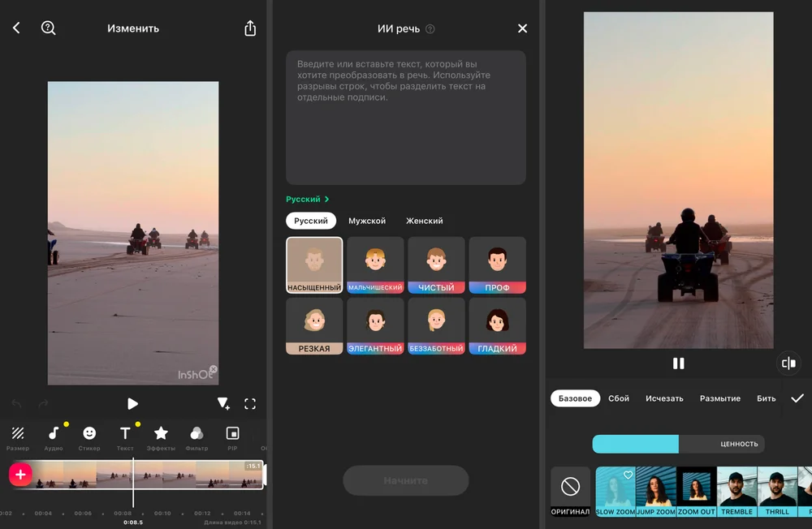Select the Женский voice filter

tap(425, 221)
